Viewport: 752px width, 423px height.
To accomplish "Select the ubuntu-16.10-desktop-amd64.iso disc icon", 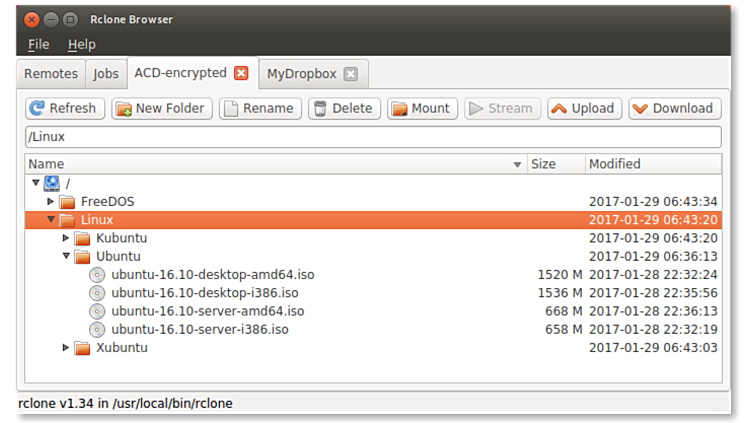I will point(97,274).
